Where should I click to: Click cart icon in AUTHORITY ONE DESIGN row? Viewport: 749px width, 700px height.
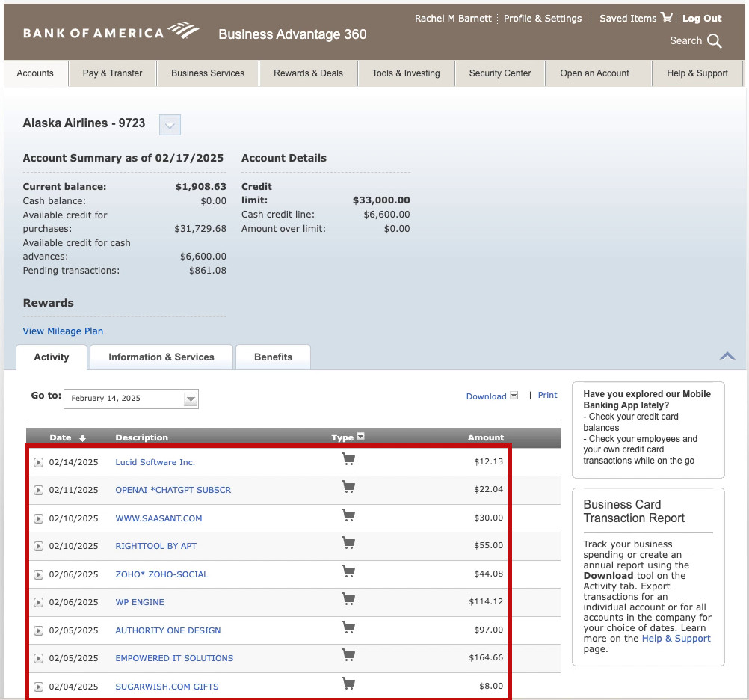coord(348,627)
